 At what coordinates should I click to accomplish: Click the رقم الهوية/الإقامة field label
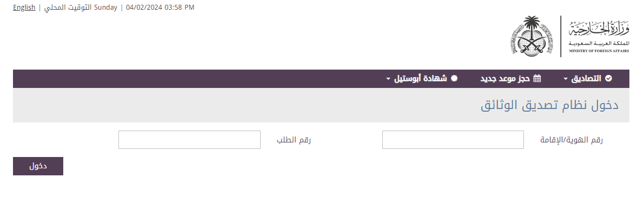[572, 140]
